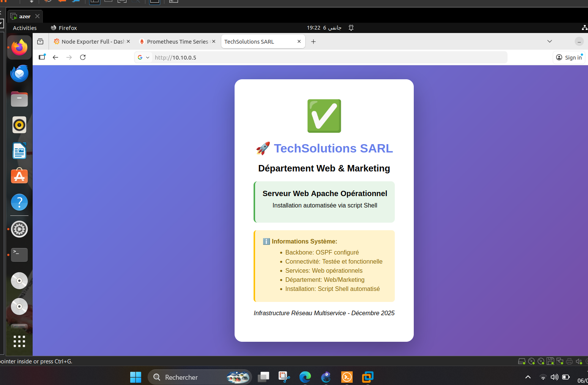This screenshot has width=588, height=385.
Task: Show hidden Windows tray icons chevron
Action: click(528, 377)
